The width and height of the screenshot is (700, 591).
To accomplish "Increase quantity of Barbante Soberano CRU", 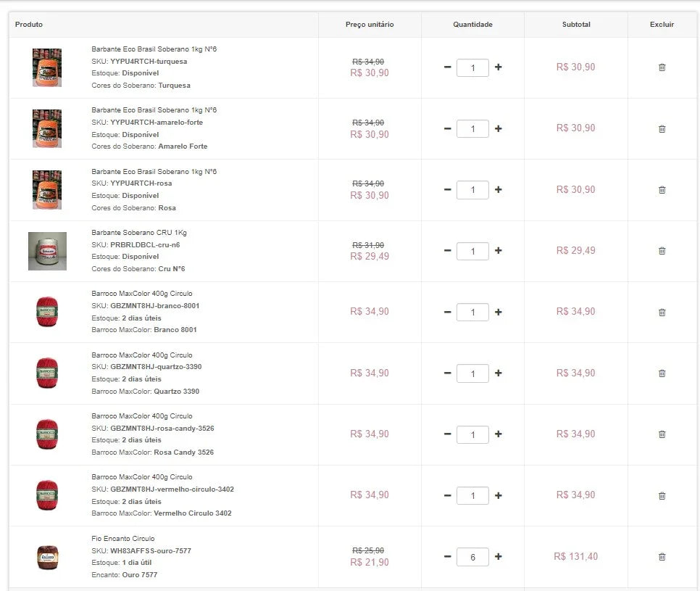I will tap(498, 250).
